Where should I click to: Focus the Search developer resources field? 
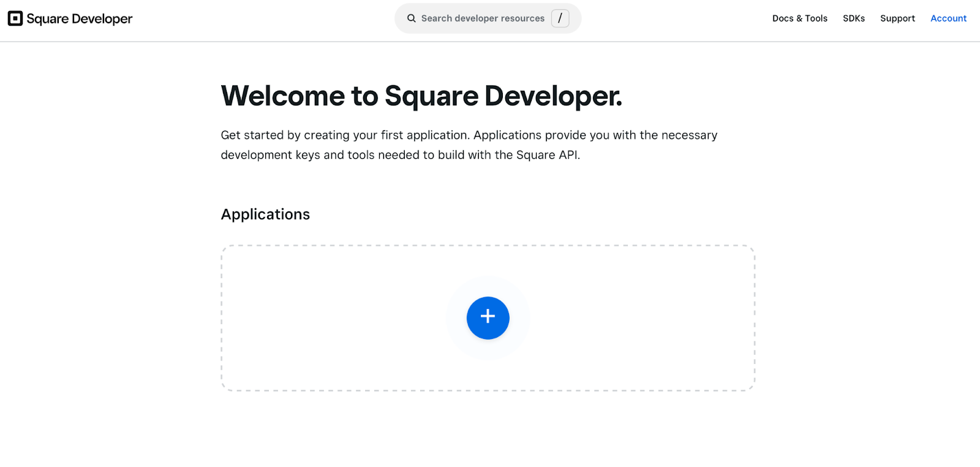tap(488, 18)
